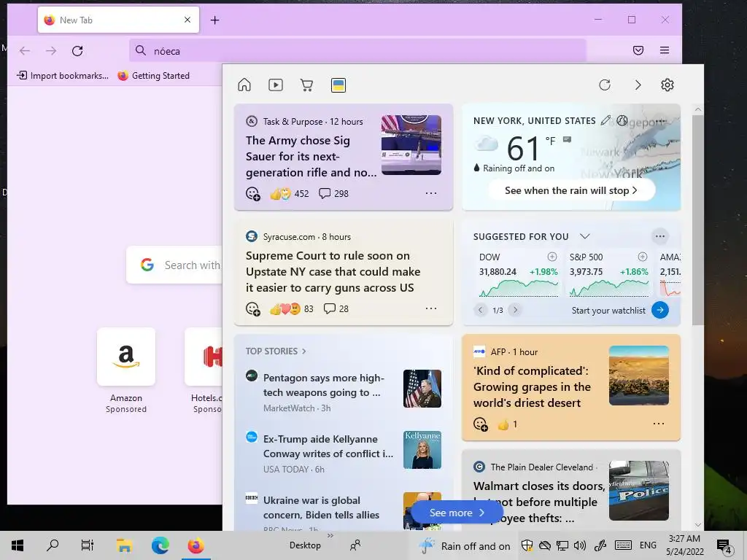Open Supreme Court to rule soon headline
The image size is (747, 560).
(333, 272)
